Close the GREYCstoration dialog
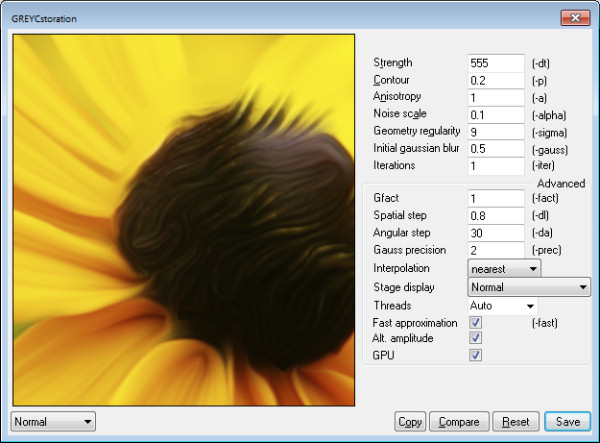 [x=575, y=18]
